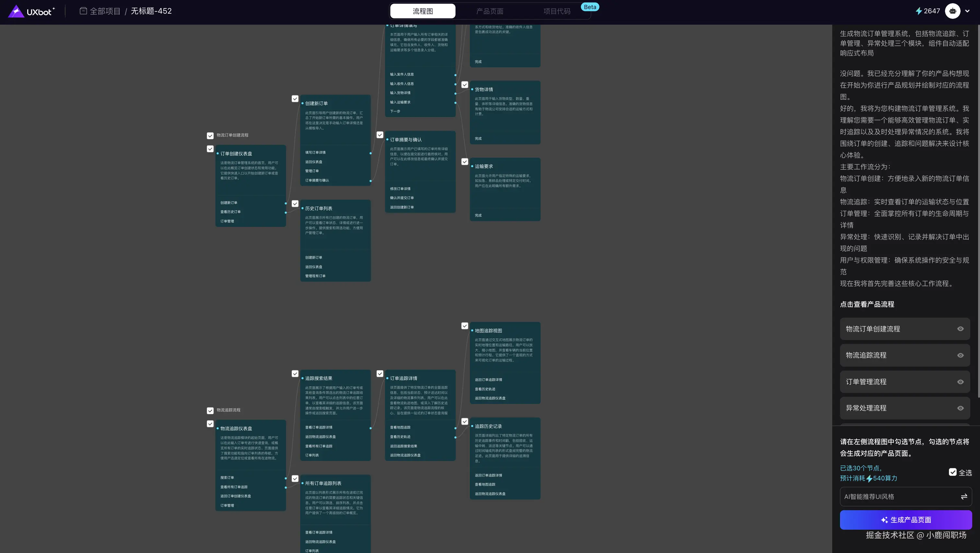The width and height of the screenshot is (980, 553).
Task: Expand the account dropdown chevron
Action: 967,11
